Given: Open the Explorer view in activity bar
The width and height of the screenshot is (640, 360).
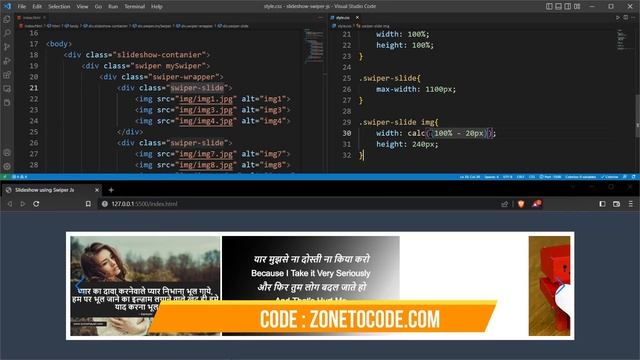Looking at the screenshot, I should (x=7, y=19).
